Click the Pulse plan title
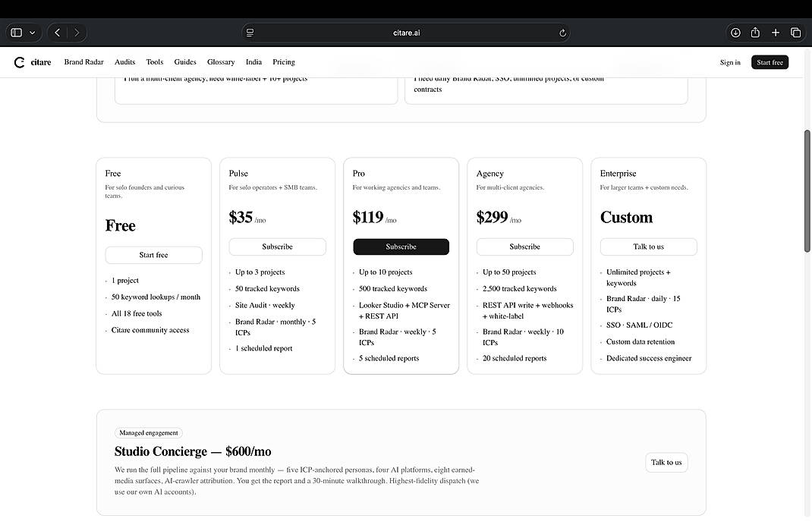The height and width of the screenshot is (528, 812). [x=238, y=174]
